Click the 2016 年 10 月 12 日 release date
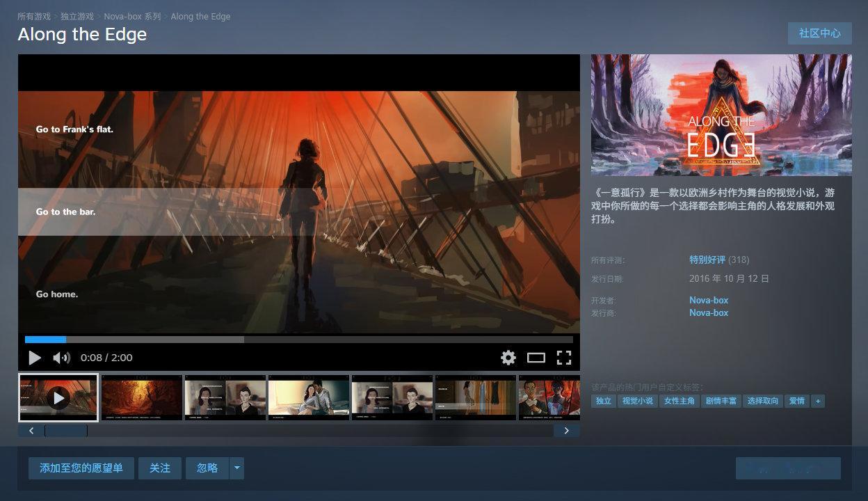Screen dimensions: 868x501 tap(730, 278)
